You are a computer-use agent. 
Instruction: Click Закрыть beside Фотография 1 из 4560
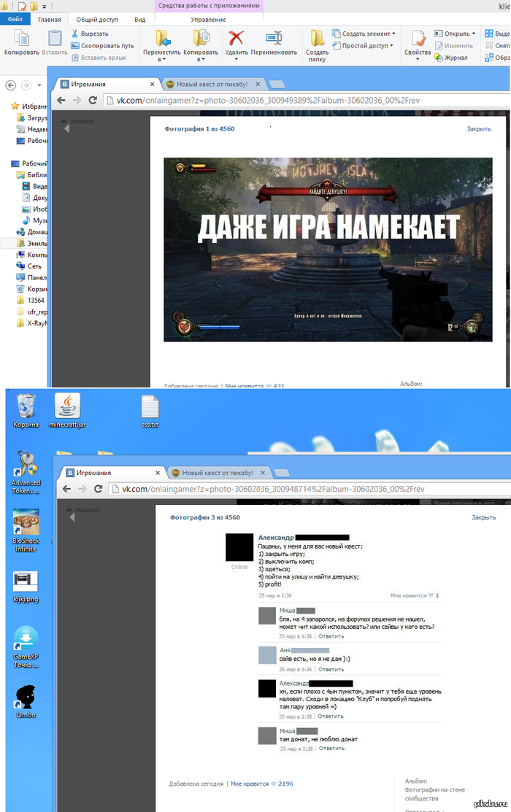pyautogui.click(x=479, y=129)
